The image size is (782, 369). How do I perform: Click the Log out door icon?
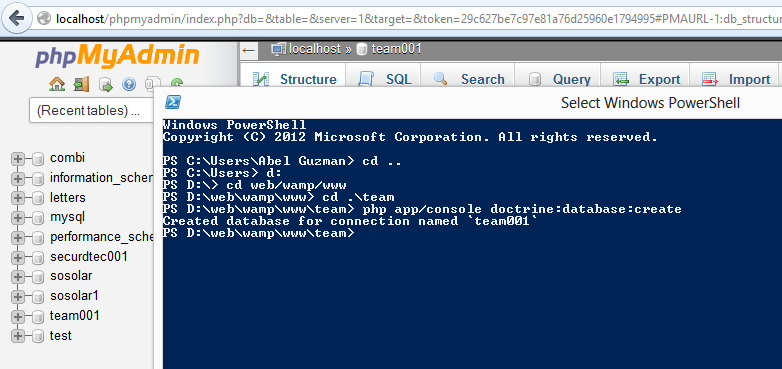(81, 84)
